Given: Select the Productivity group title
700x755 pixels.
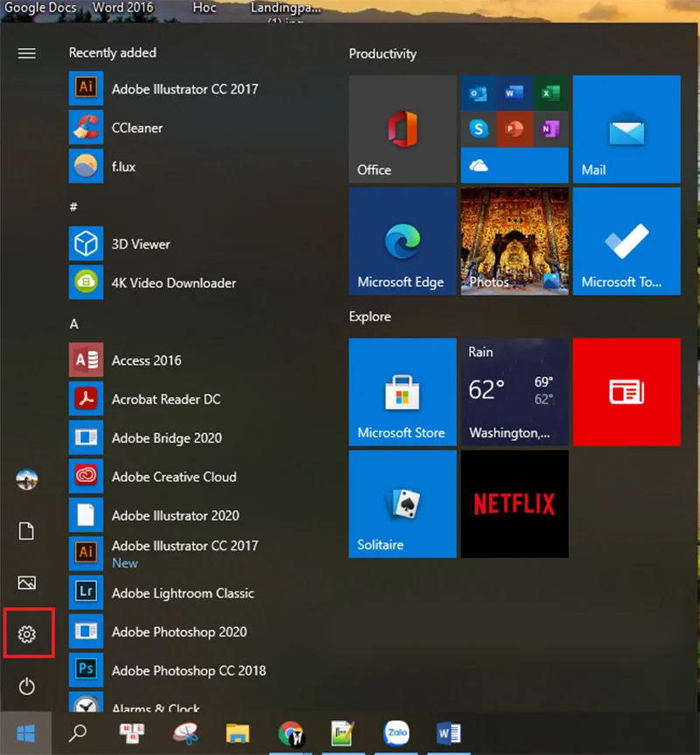Looking at the screenshot, I should (x=382, y=53).
